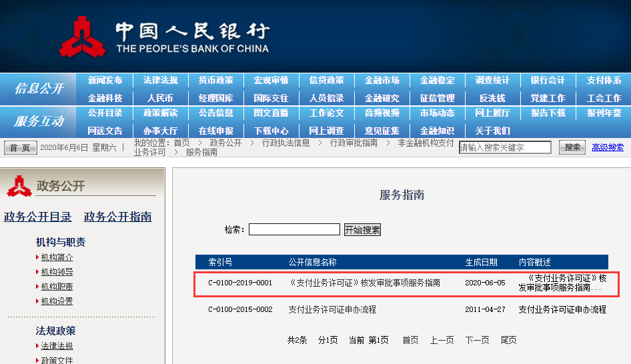Open 金融稳定 menu item
This screenshot has height=364, width=631.
coord(437,80)
